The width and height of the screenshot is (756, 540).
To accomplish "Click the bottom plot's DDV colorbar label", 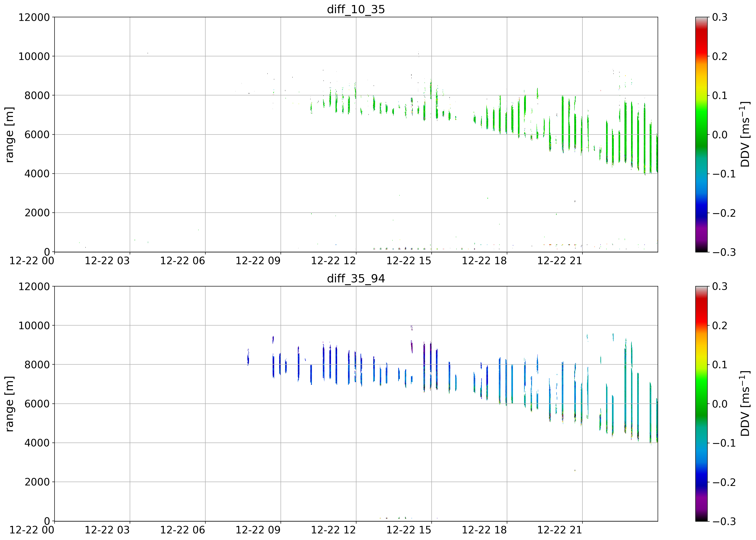I will point(745,403).
